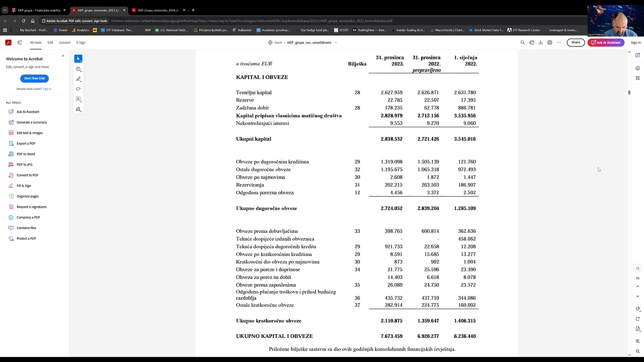Open the Organize pages tool
This screenshot has width=644, height=362.
28,196
